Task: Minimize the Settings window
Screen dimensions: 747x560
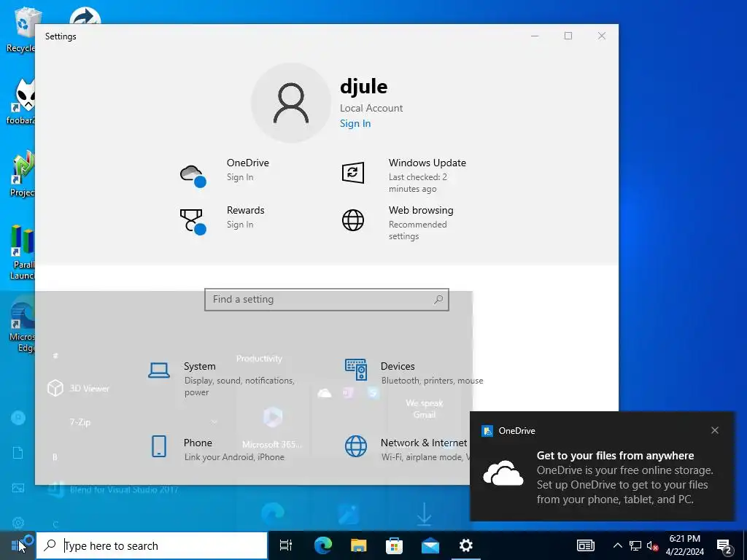Action: pyautogui.click(x=535, y=36)
